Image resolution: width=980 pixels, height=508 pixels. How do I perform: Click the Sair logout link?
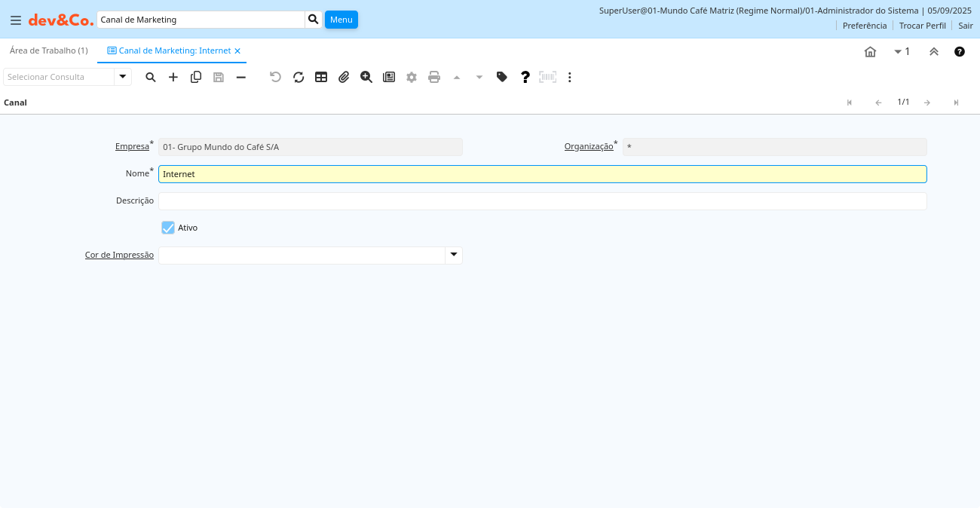coord(965,26)
